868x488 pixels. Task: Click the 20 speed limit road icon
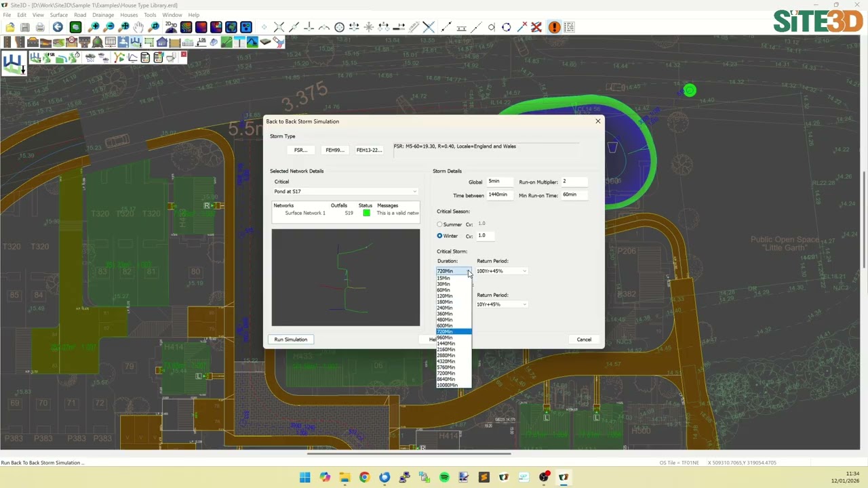(x=72, y=42)
